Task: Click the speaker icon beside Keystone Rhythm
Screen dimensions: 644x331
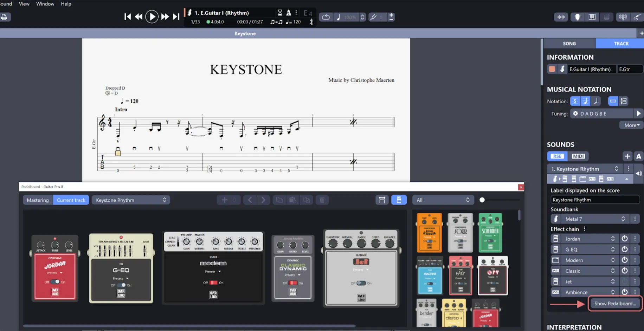Action: pos(639,173)
